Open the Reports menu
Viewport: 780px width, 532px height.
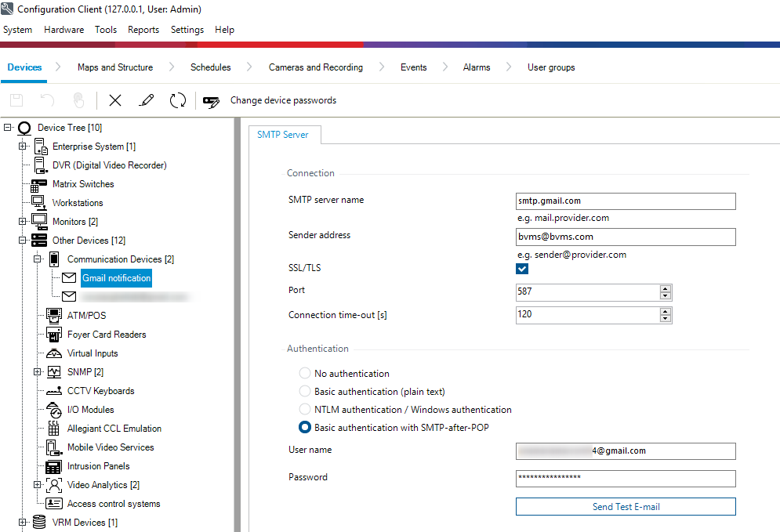pyautogui.click(x=143, y=30)
